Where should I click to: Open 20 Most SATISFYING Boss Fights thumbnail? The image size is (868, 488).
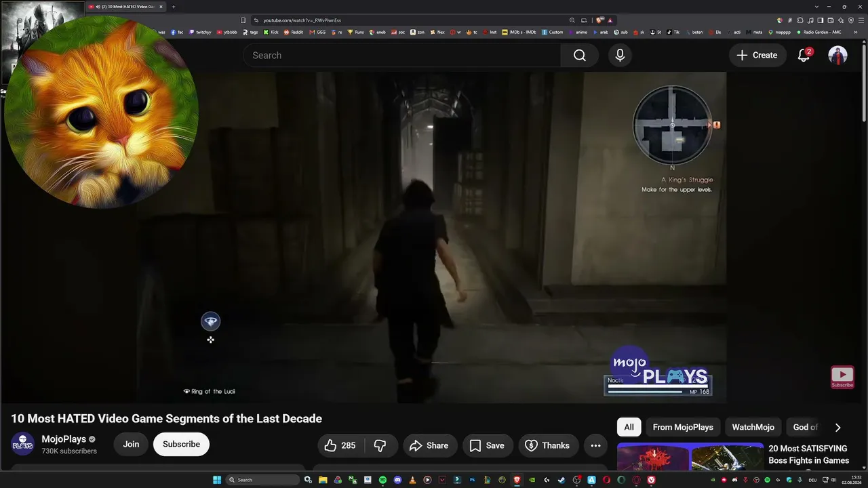(690, 457)
